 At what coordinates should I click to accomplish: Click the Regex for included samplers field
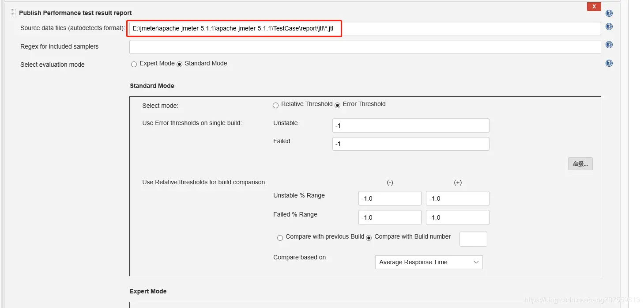(x=365, y=47)
